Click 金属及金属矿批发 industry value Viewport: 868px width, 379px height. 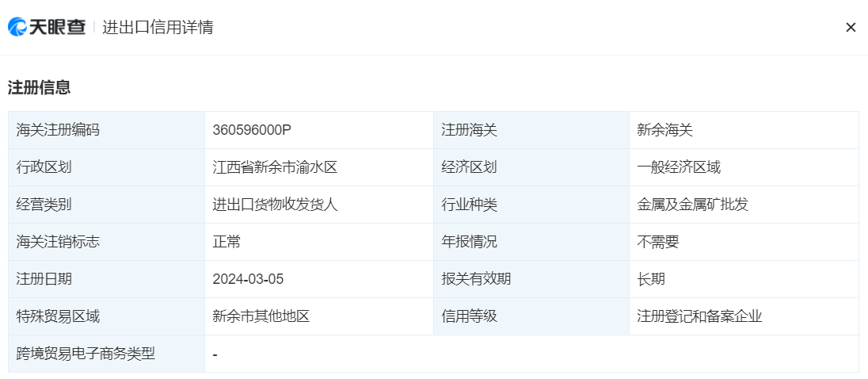point(692,205)
